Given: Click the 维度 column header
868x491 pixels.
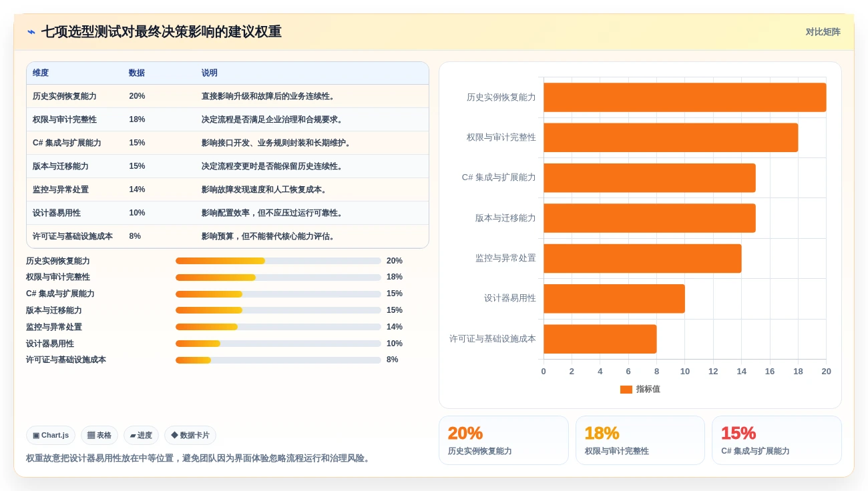Looking at the screenshot, I should [x=41, y=73].
